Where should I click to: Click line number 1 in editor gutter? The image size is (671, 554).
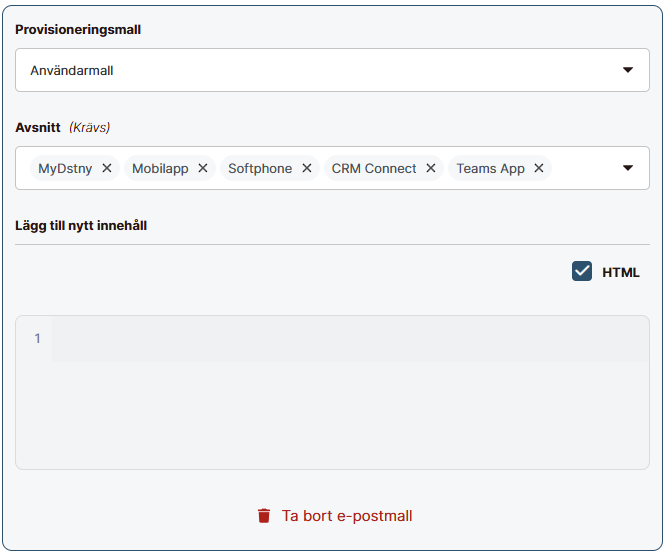click(38, 339)
